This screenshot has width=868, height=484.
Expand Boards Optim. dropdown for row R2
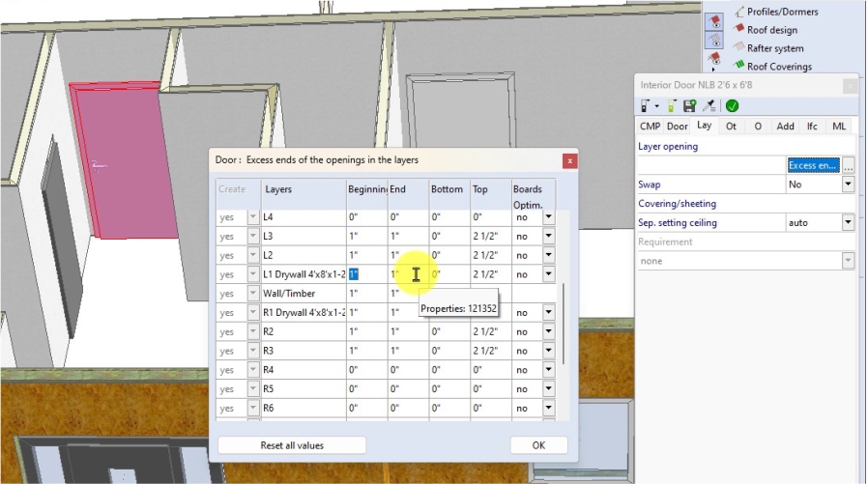[548, 332]
